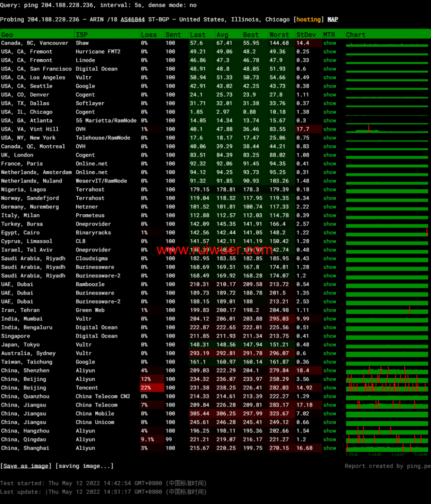Click the chart for China, Qingdao Aliyun
This screenshot has width=431, height=504.
(x=387, y=440)
